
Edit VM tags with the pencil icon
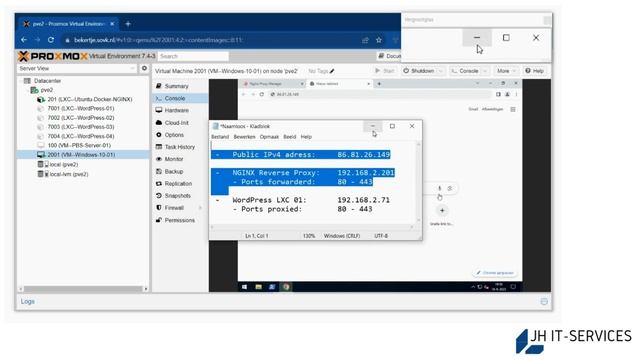coord(332,71)
